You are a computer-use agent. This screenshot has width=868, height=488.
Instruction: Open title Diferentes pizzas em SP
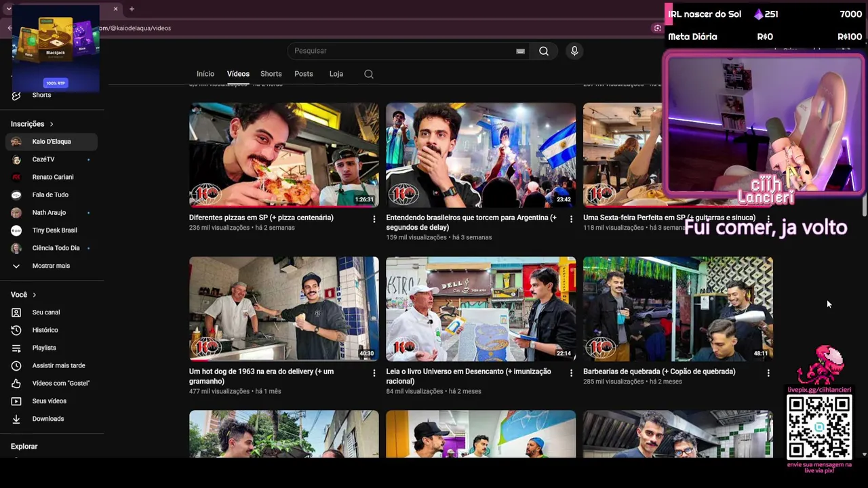click(261, 218)
